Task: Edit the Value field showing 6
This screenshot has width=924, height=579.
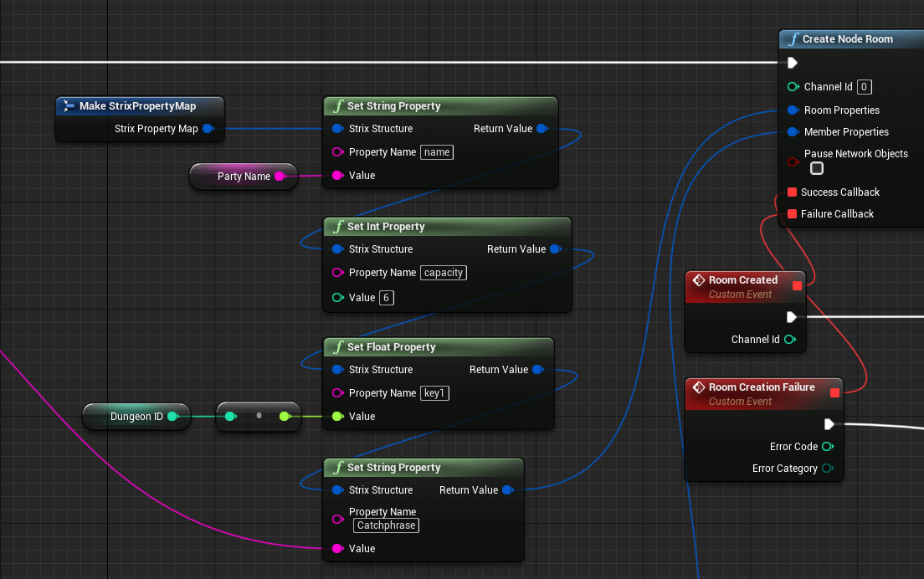Action: [386, 298]
